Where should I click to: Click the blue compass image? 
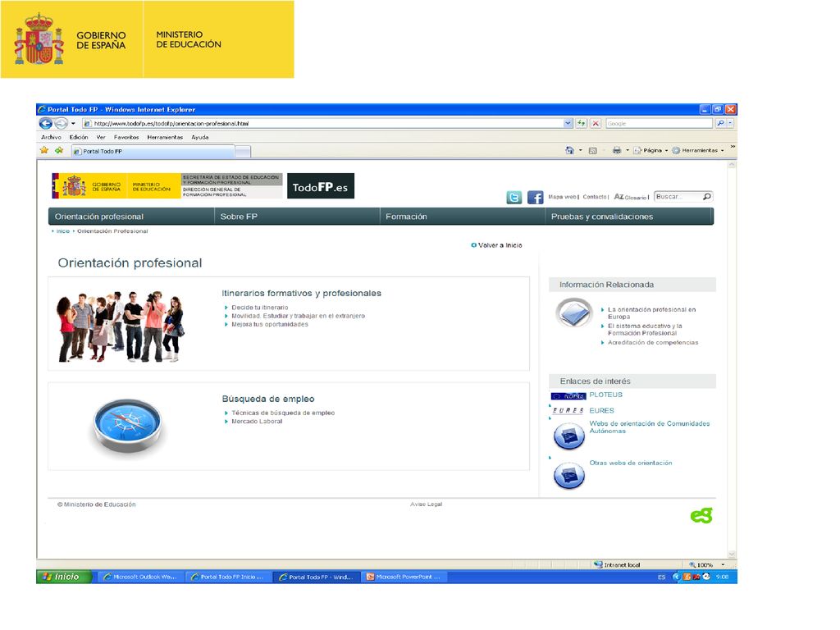pos(127,426)
